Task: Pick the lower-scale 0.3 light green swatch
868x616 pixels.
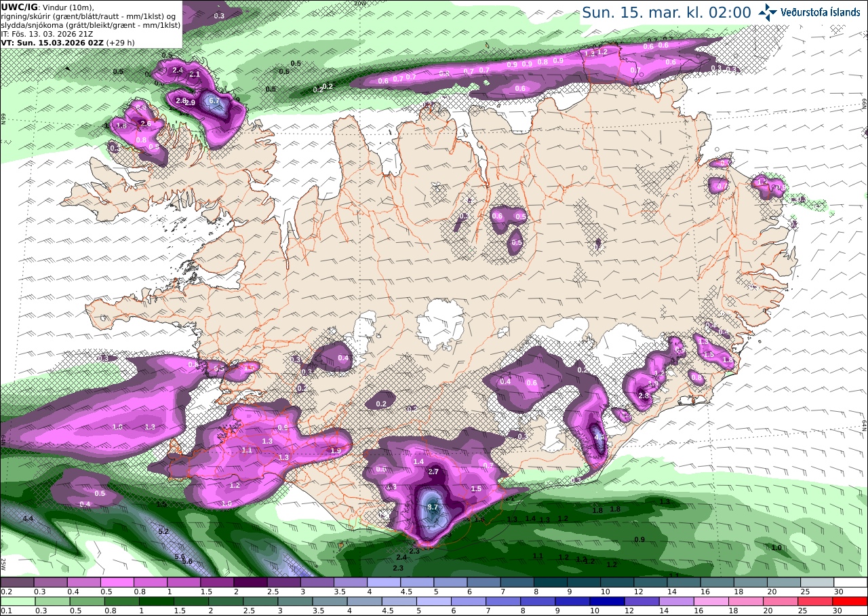Action: pos(52,601)
